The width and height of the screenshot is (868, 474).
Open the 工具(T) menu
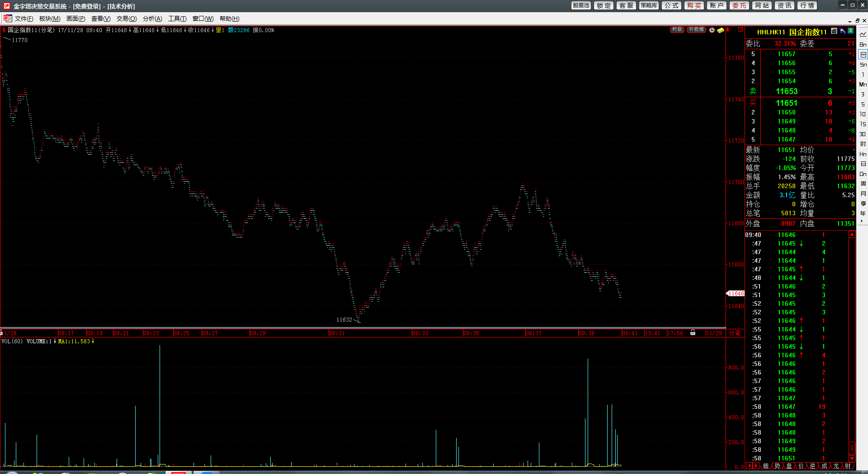click(177, 19)
